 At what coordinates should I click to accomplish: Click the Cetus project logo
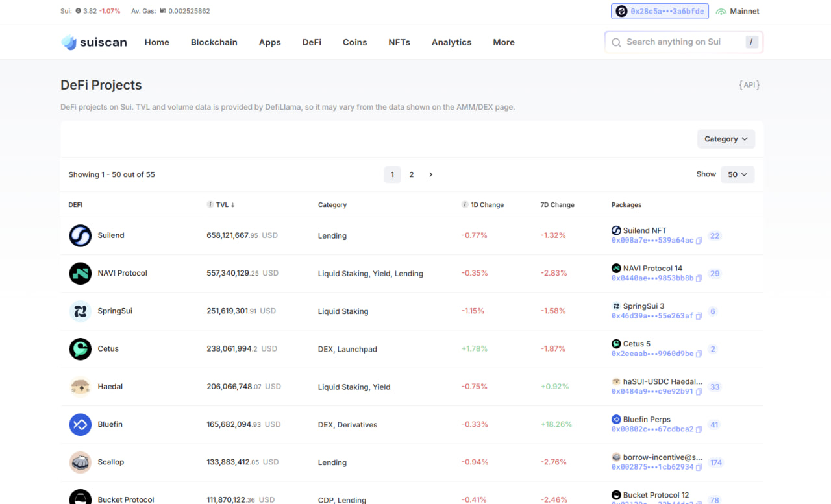tap(81, 349)
